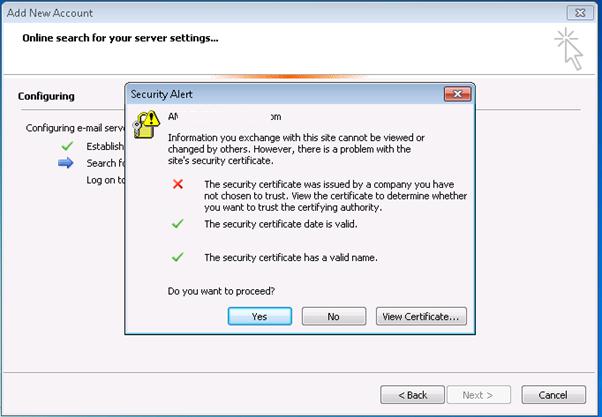
Task: Click the red X untrusted-issuer icon
Action: (x=178, y=184)
